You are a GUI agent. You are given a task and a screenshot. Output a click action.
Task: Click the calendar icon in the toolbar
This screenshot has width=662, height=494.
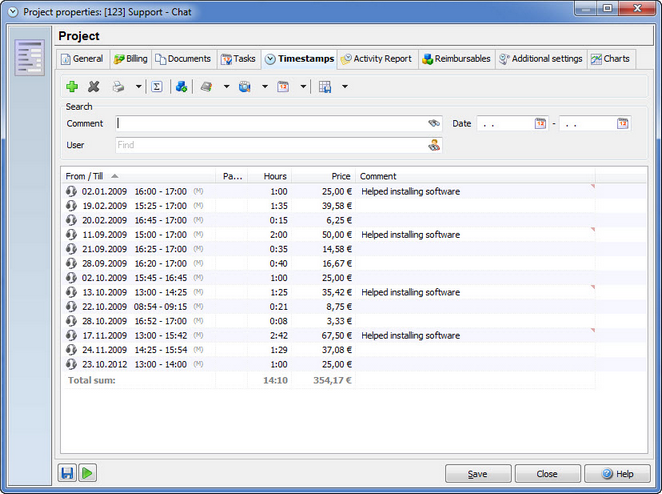coord(283,87)
